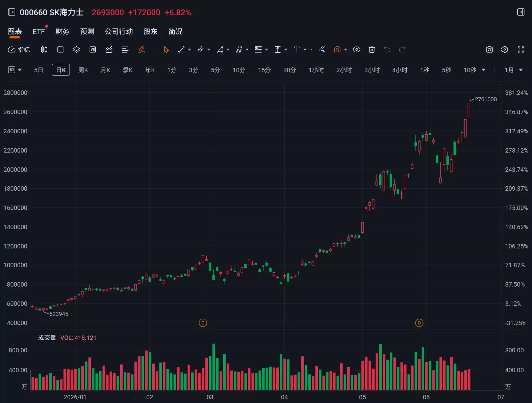Toggle drawings visibility eye icon
The image size is (532, 403).
[x=356, y=50]
